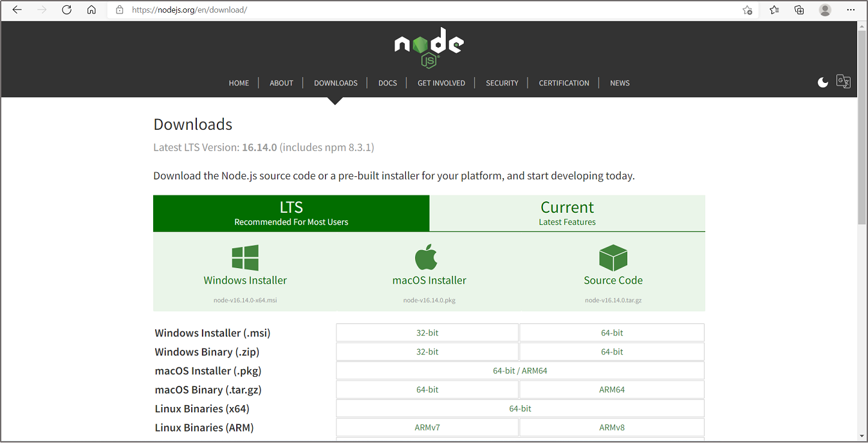Add this page to favorites star icon

pos(747,10)
